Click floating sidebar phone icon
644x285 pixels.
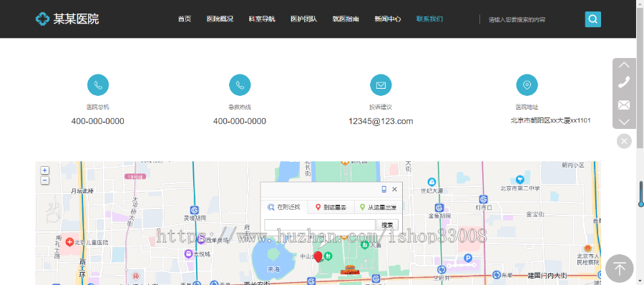click(624, 82)
